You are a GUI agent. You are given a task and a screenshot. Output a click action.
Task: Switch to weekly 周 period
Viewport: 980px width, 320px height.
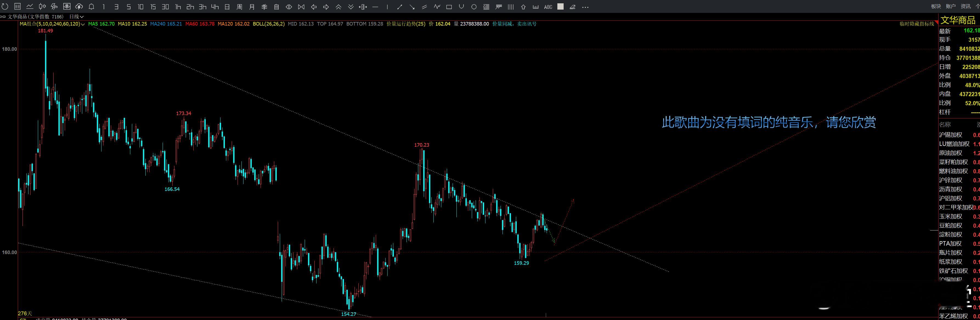239,7
